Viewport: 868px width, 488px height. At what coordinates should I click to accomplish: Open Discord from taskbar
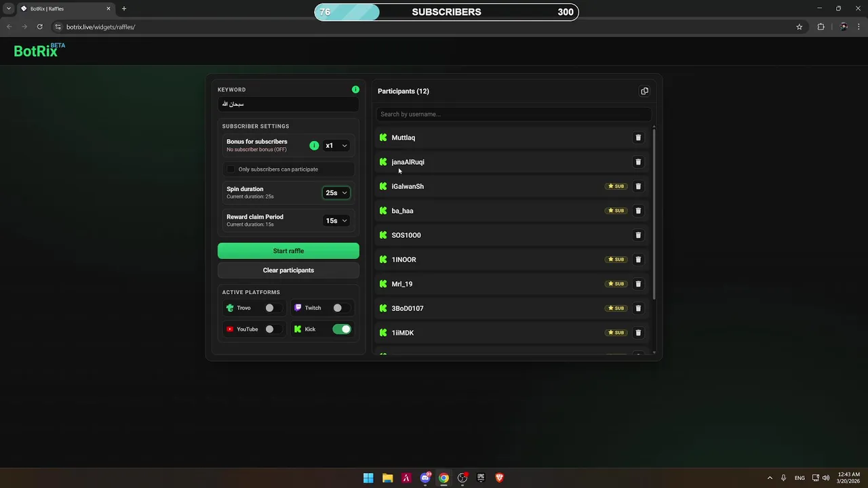(x=425, y=478)
